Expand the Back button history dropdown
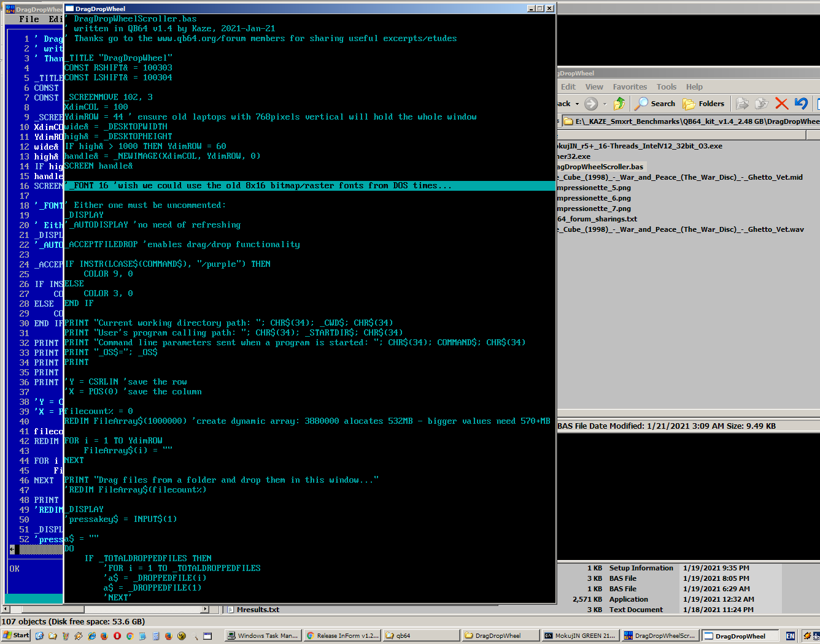 [x=577, y=104]
